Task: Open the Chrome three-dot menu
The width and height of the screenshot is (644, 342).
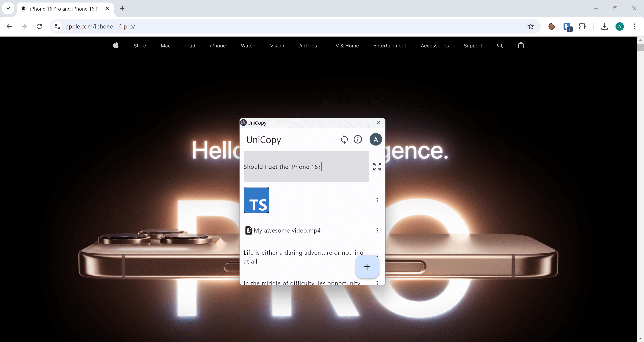Action: [x=634, y=26]
